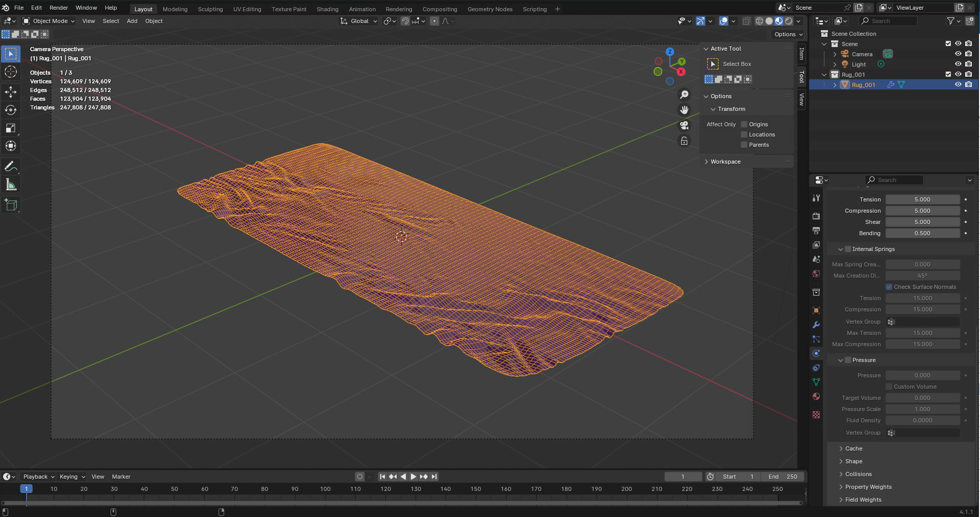
Task: Expand the Collisions panel
Action: coord(858,474)
